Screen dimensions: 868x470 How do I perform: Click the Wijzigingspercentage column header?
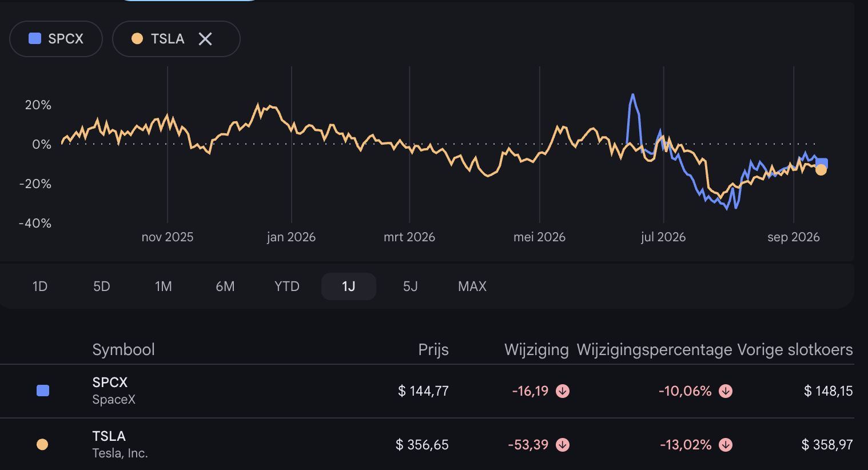655,349
